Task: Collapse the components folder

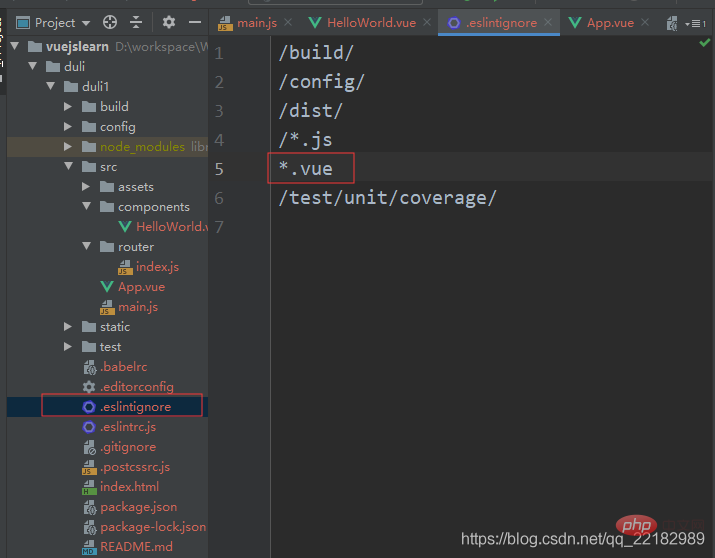Action: 86,207
